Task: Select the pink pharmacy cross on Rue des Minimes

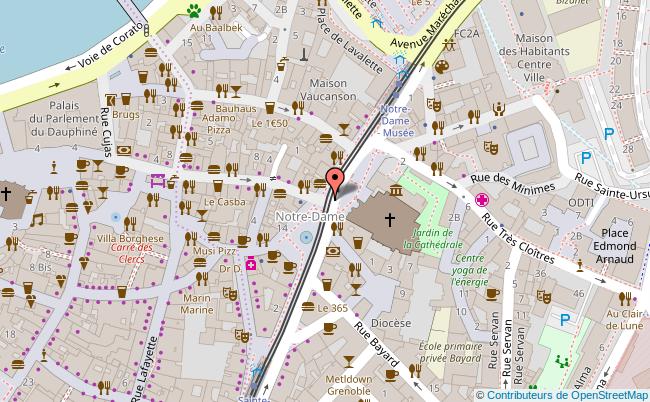Action: tap(484, 199)
